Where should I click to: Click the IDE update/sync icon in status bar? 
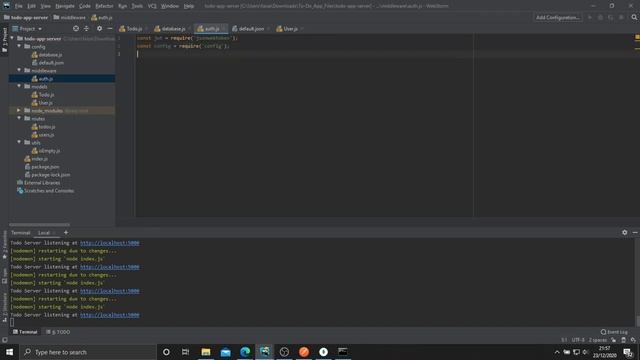click(633, 340)
